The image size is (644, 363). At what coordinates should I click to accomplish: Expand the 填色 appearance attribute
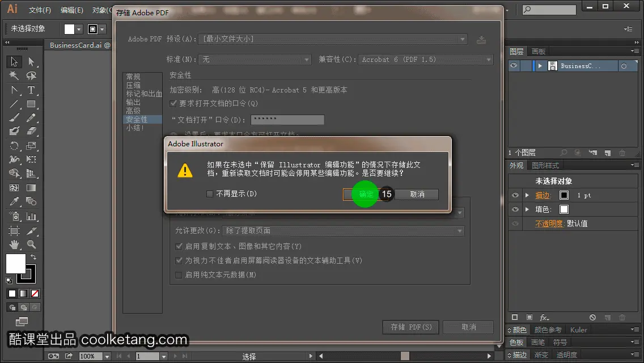pyautogui.click(x=527, y=209)
